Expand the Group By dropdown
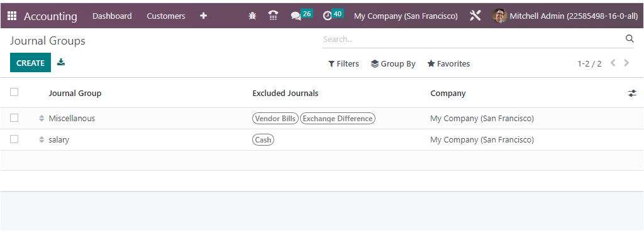 click(x=393, y=64)
